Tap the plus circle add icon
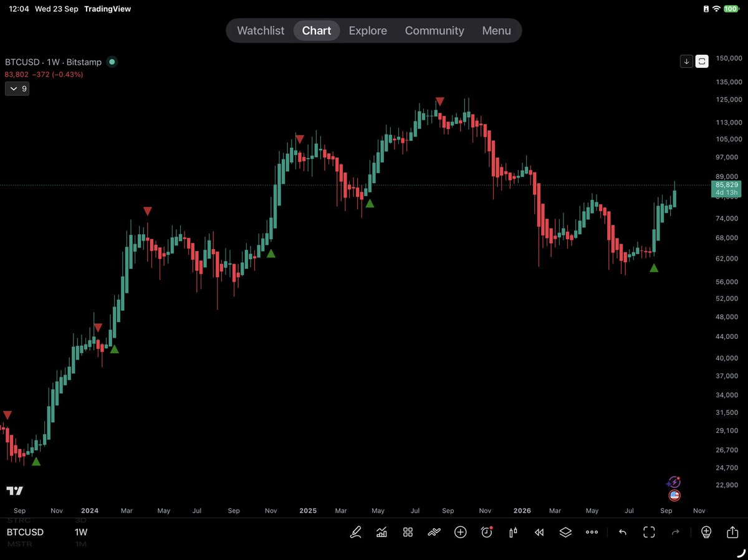Viewport: 748px width, 560px height. 461,532
